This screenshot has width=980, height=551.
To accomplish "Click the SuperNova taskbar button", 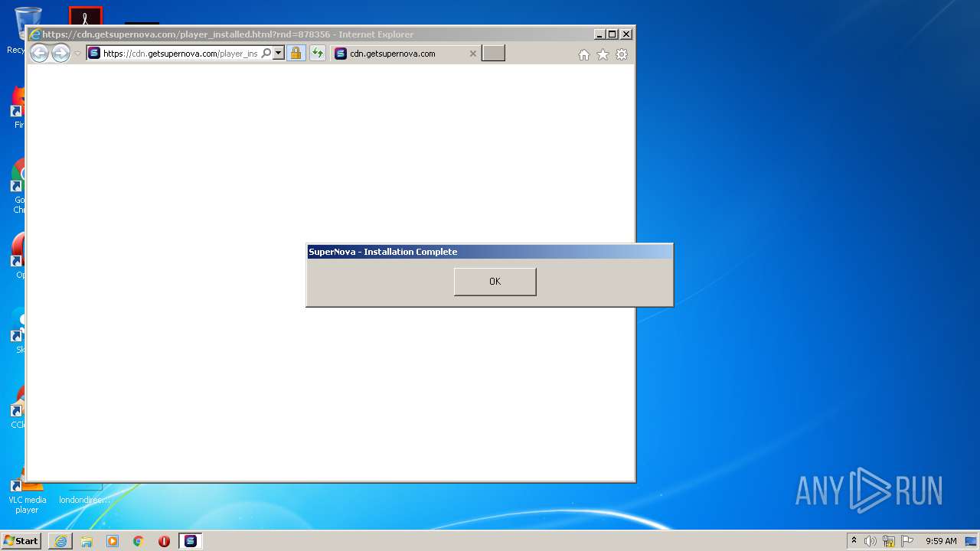I will tap(190, 541).
